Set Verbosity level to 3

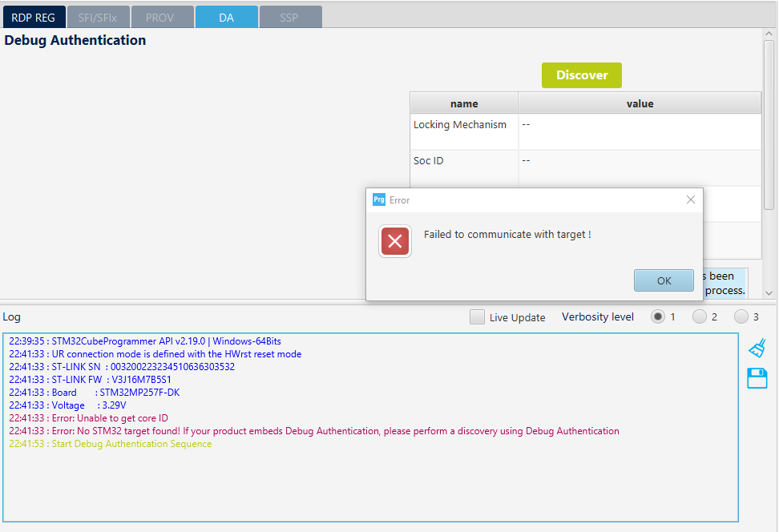pos(741,316)
